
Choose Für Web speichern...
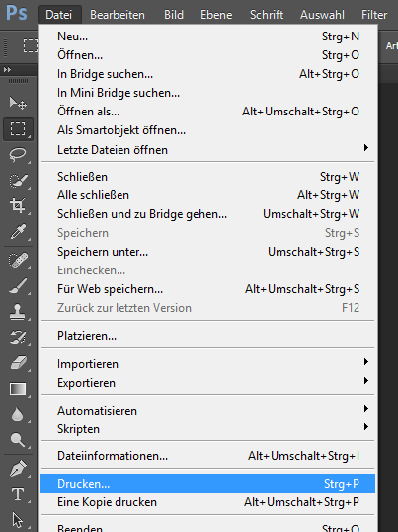[x=207, y=289]
